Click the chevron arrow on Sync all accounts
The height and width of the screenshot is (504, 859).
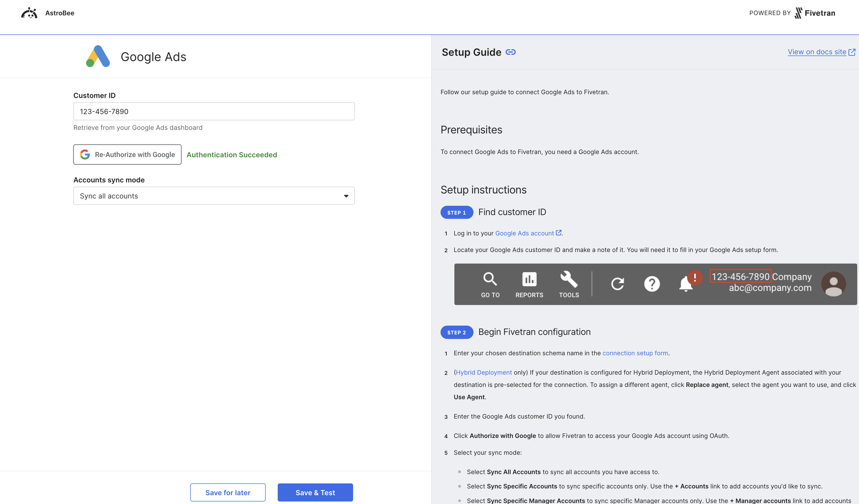coord(346,196)
